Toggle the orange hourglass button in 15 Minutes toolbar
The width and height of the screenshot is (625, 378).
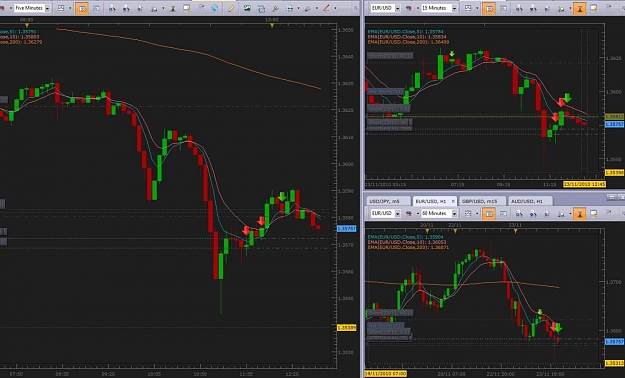click(x=580, y=8)
